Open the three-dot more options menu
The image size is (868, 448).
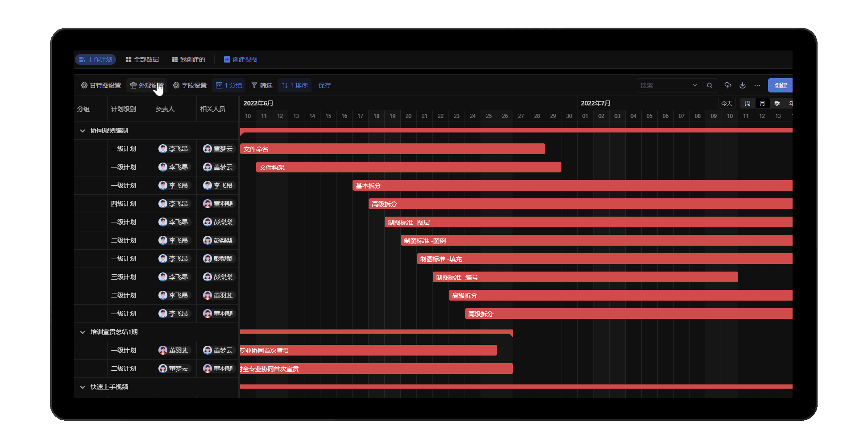click(757, 85)
